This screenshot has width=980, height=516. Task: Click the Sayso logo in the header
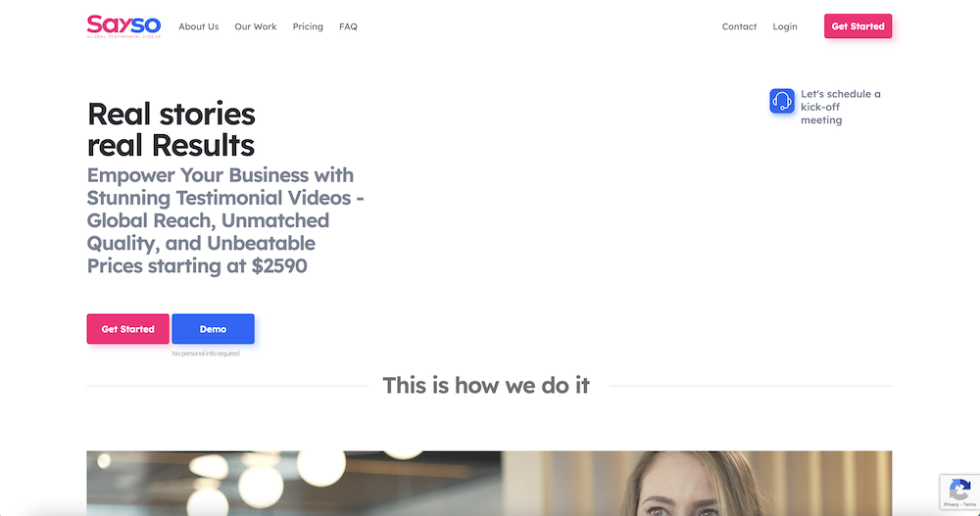pos(123,26)
